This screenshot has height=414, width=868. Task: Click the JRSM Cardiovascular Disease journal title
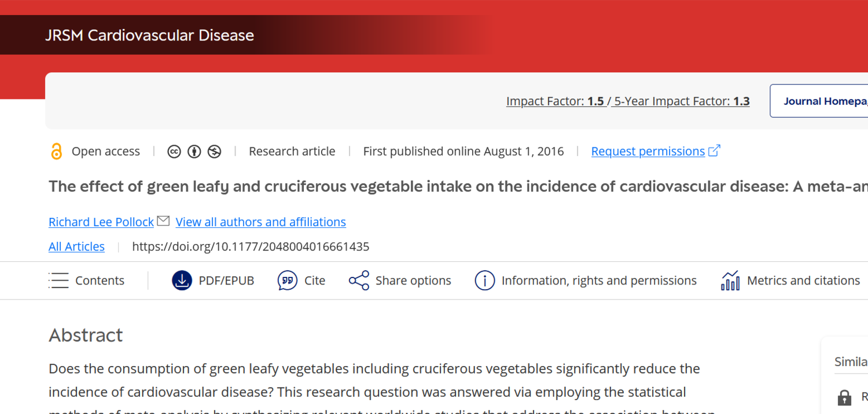click(149, 35)
